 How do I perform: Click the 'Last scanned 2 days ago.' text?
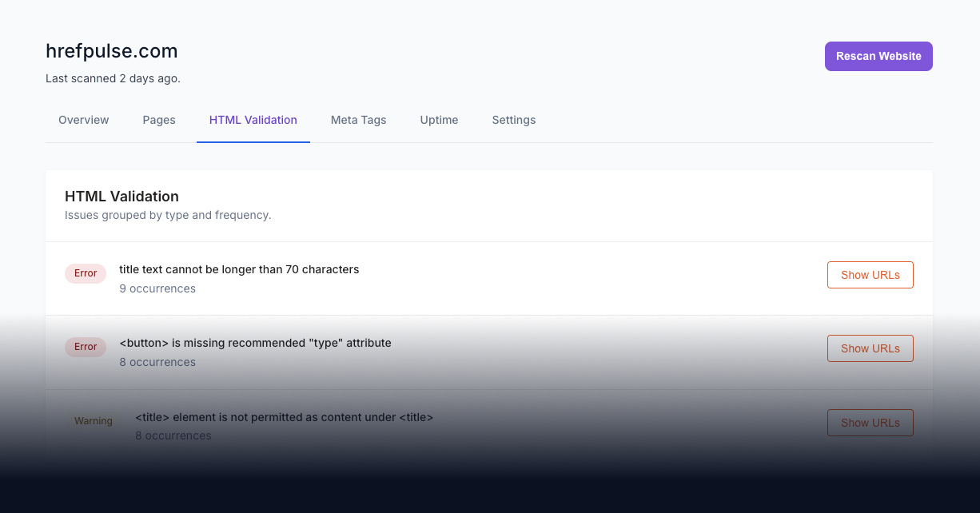pyautogui.click(x=113, y=78)
